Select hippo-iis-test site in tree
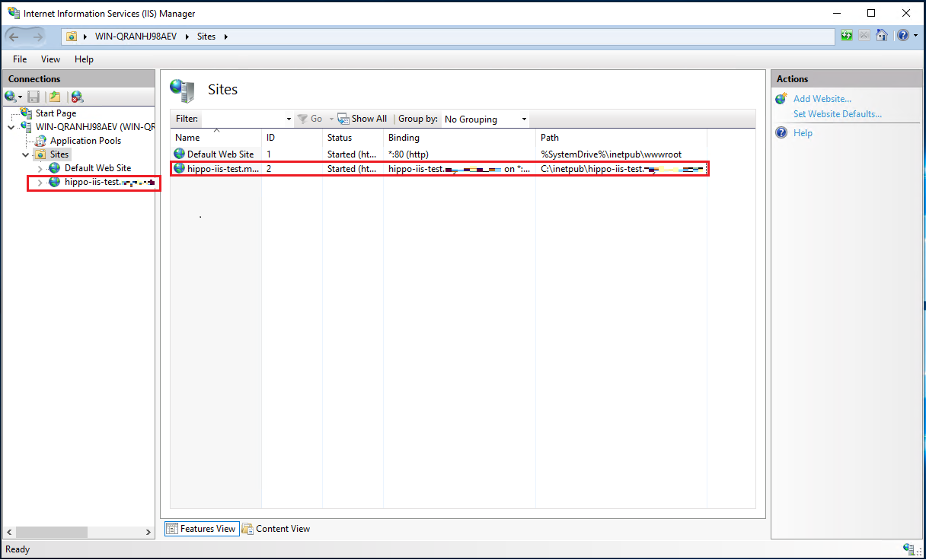This screenshot has height=560, width=926. pos(110,183)
